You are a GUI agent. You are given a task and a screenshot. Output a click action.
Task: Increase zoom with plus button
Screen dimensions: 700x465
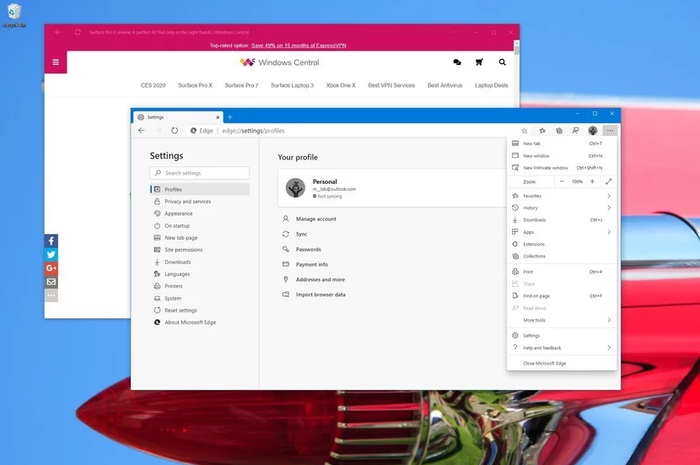[592, 182]
